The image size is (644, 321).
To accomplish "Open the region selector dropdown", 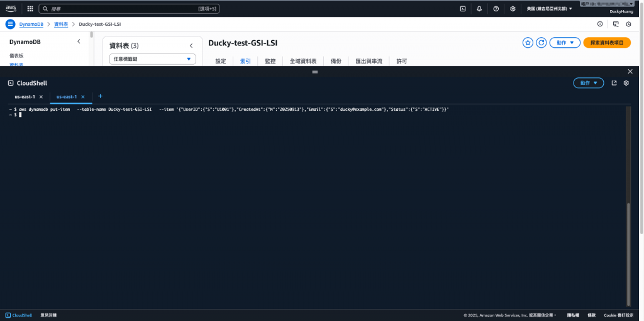I will pyautogui.click(x=549, y=9).
